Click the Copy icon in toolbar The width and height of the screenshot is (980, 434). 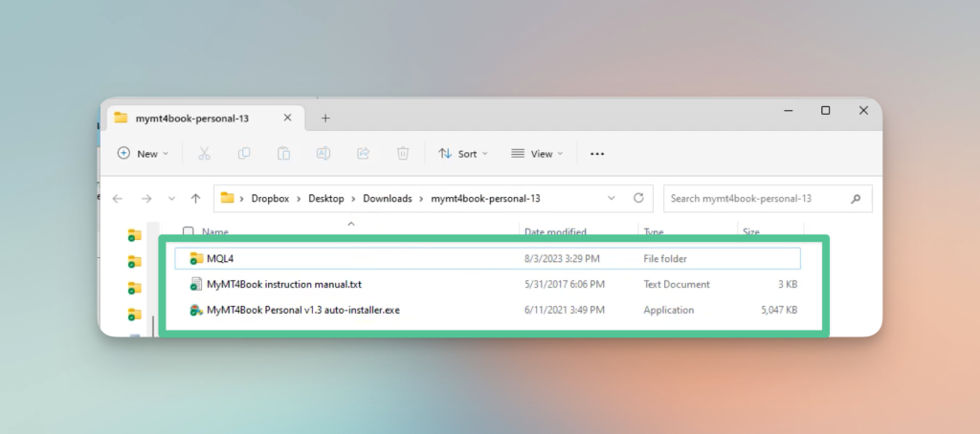[244, 154]
